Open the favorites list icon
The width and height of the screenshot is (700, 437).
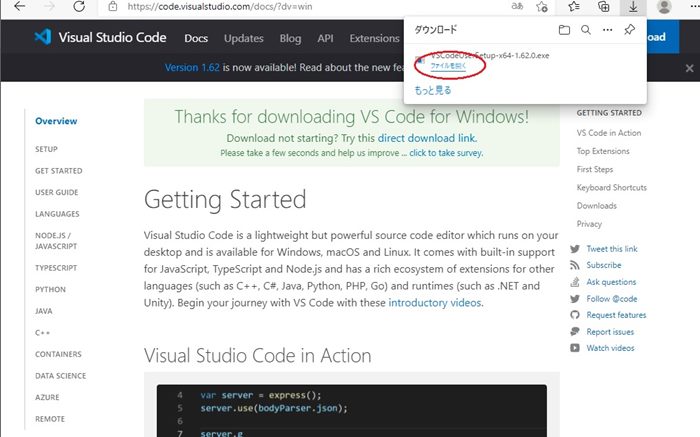574,6
